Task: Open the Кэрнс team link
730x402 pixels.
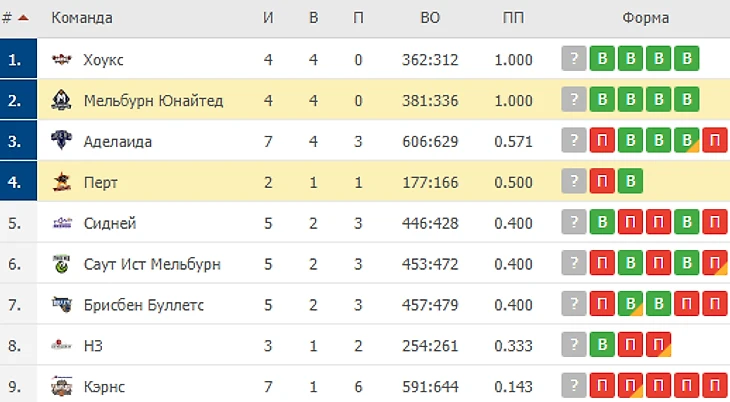Action: tap(105, 386)
